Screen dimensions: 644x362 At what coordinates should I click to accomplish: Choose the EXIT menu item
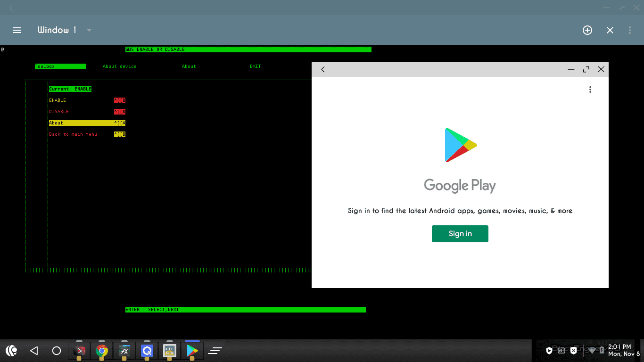[256, 66]
